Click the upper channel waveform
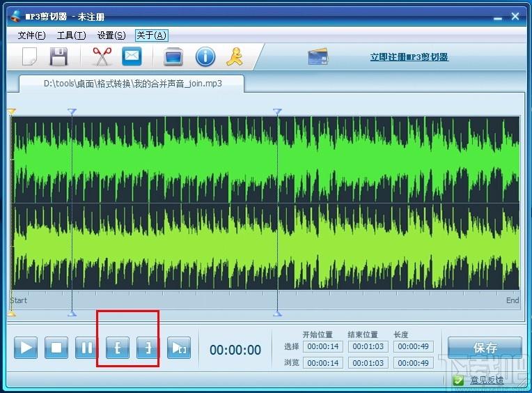Screen dimensions: 532x393 [x=265, y=160]
